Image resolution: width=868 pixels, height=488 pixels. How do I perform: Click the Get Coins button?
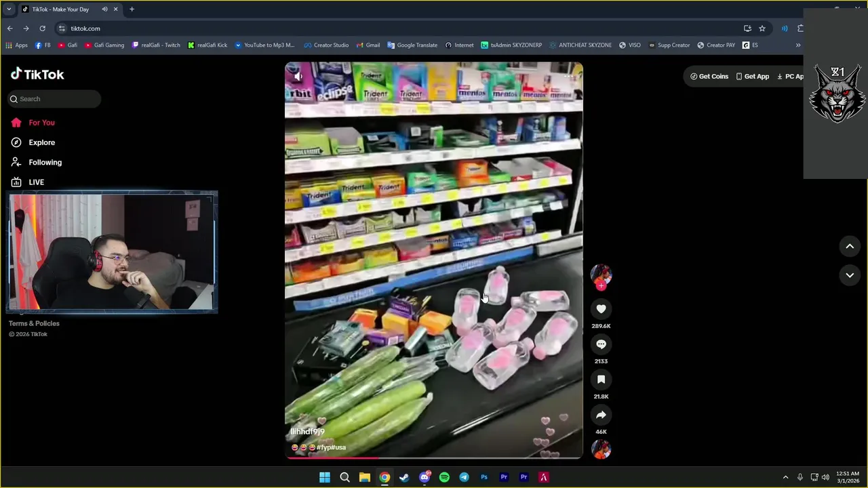(709, 77)
